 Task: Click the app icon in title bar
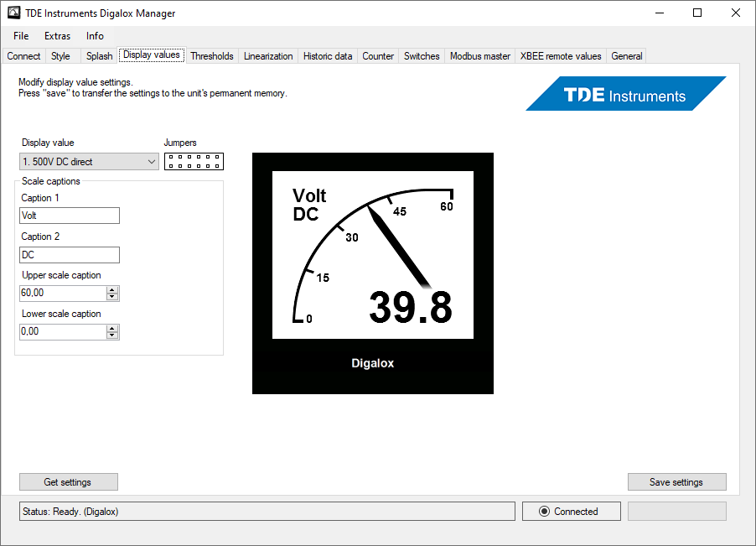pyautogui.click(x=13, y=13)
